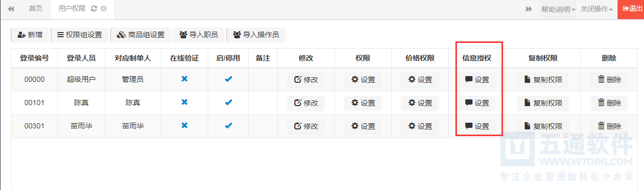Toggle 在线验证 cross for user 00000
Screen dimensions: 644x190
click(184, 79)
